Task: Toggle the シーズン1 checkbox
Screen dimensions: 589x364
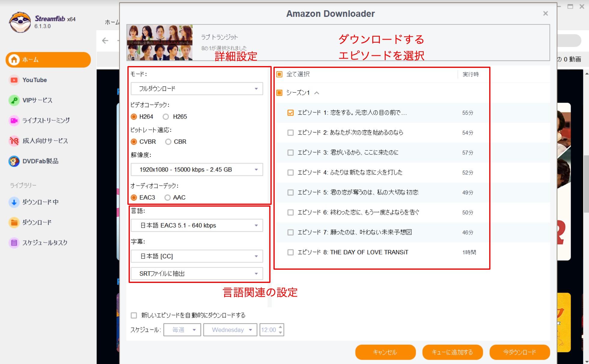Action: (x=279, y=93)
